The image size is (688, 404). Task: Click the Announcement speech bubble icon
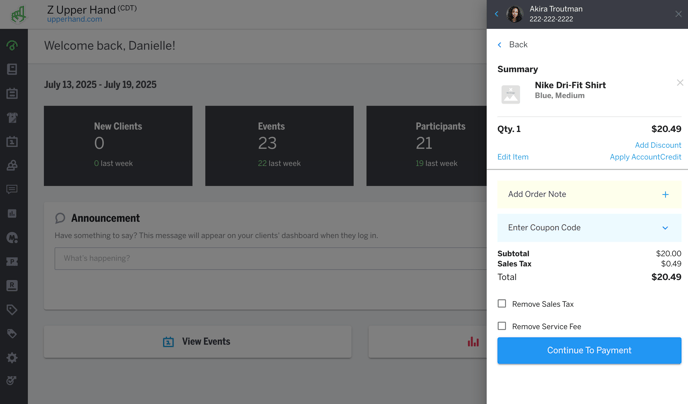click(x=60, y=218)
